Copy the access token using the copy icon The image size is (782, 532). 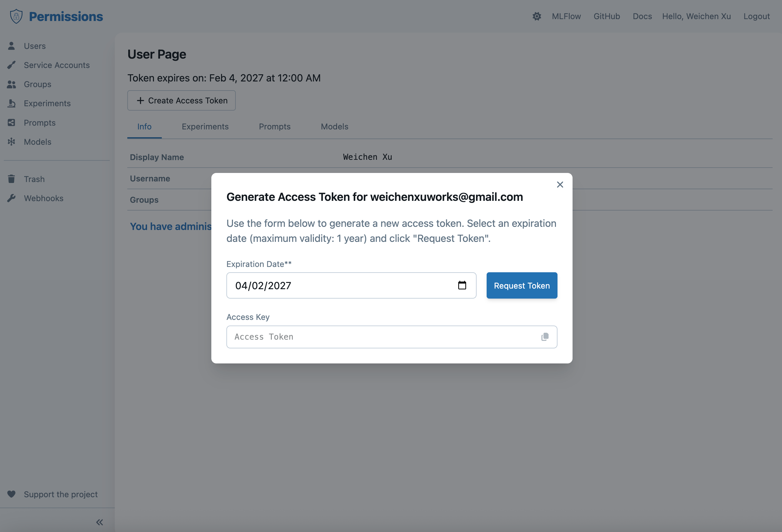[545, 336]
